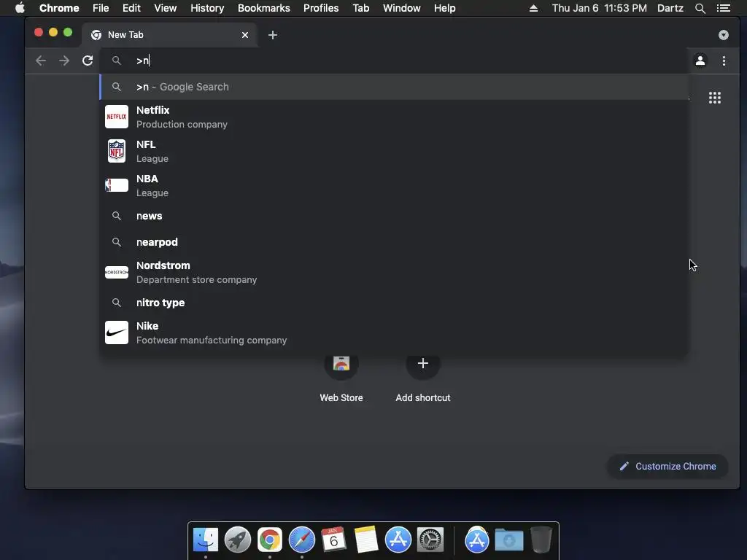
Task: Open the Bookmarks menu
Action: [x=263, y=8]
